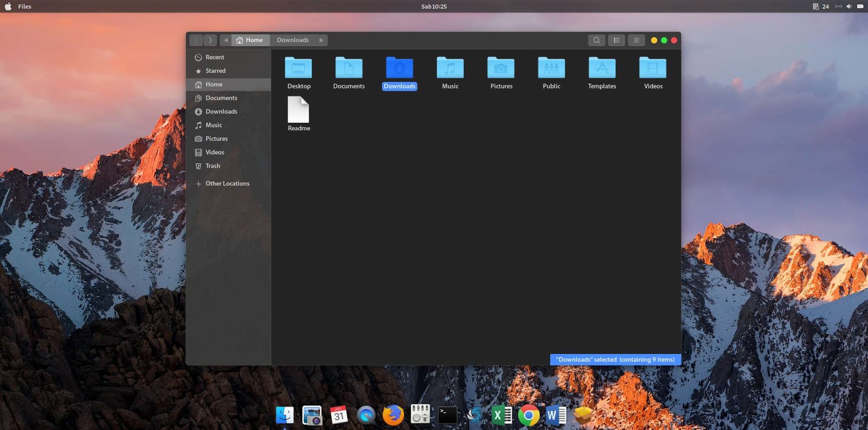This screenshot has height=430, width=868.
Task: Select the Templates folder icon
Action: tap(602, 68)
